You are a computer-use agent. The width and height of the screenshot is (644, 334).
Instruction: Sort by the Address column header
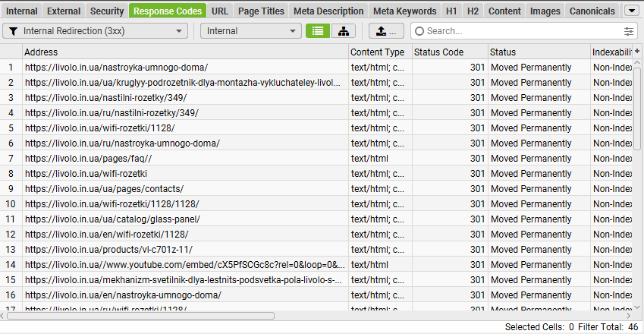185,52
